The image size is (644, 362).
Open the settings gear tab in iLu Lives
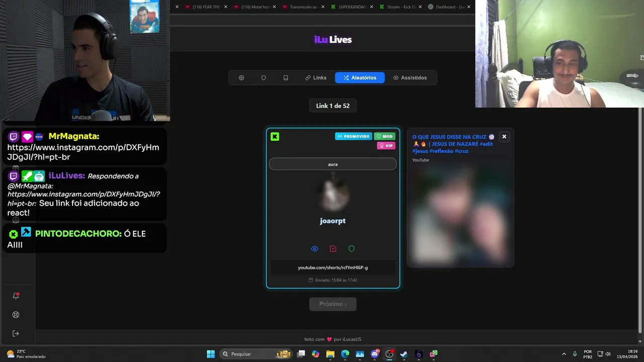[x=242, y=78]
